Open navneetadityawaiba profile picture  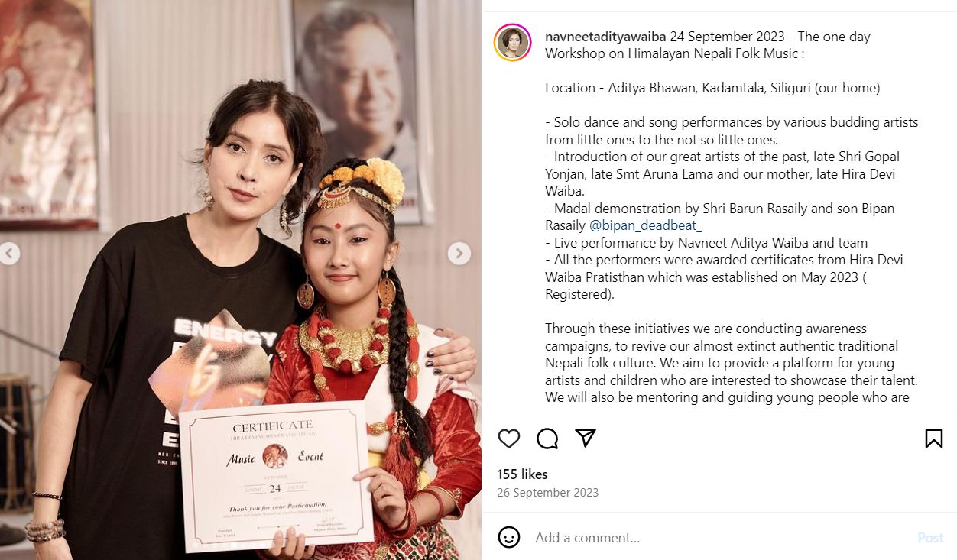pyautogui.click(x=512, y=43)
